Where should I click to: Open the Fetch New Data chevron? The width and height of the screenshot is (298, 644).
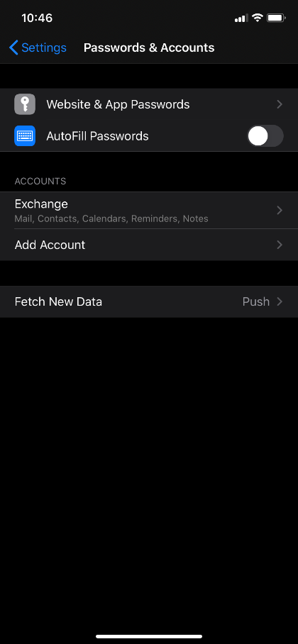click(280, 301)
